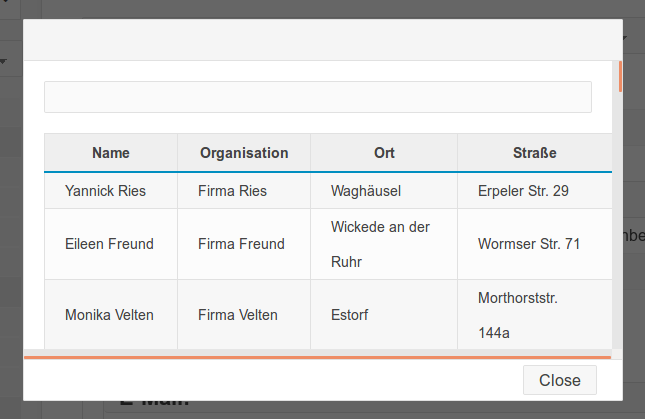Click the Erpeler Str. 29 address cell

pos(535,191)
